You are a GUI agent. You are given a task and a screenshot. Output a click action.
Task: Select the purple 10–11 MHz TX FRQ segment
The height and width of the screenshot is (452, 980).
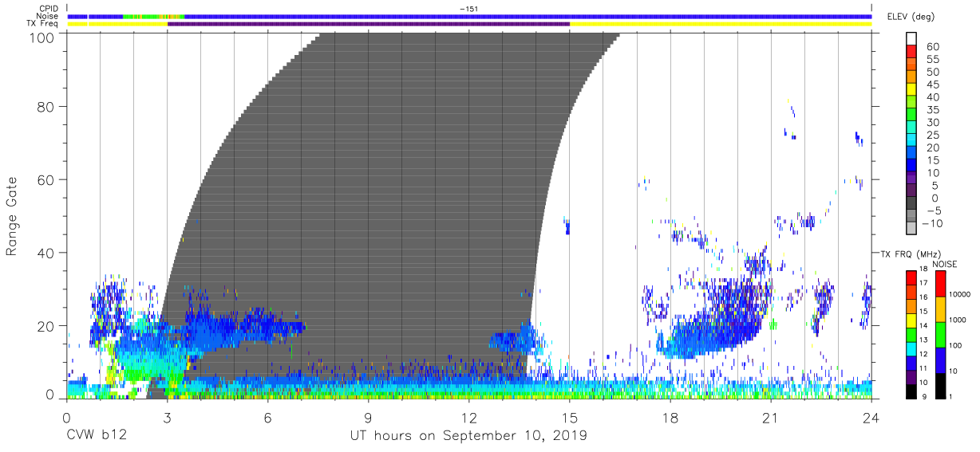pyautogui.click(x=911, y=377)
